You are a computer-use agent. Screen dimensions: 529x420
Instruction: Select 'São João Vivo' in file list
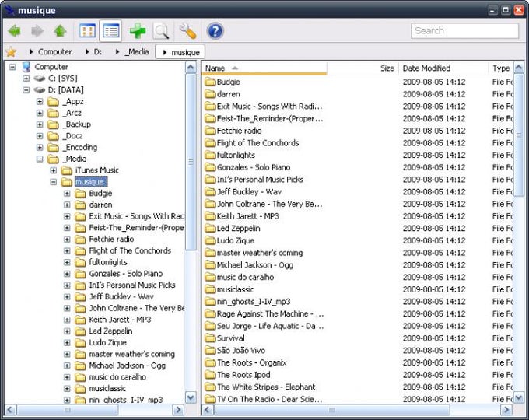click(241, 351)
